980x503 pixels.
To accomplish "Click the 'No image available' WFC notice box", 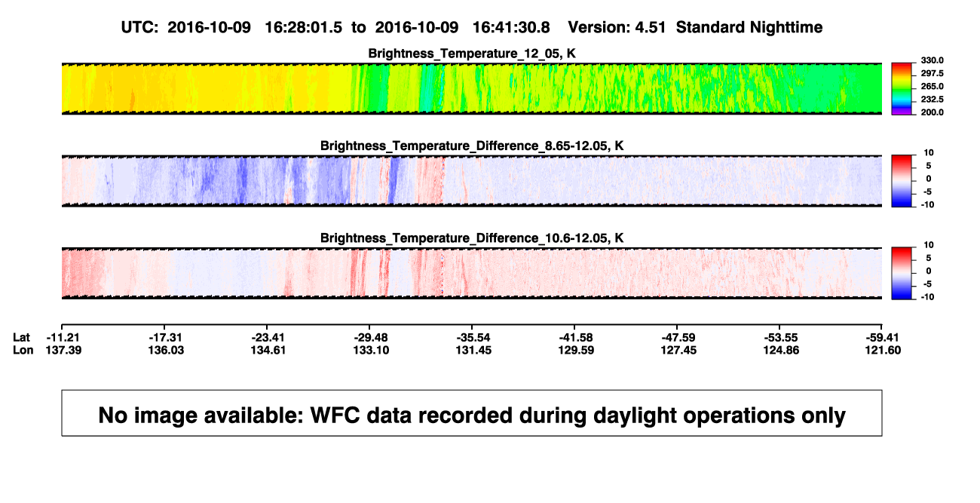I will 472,413.
